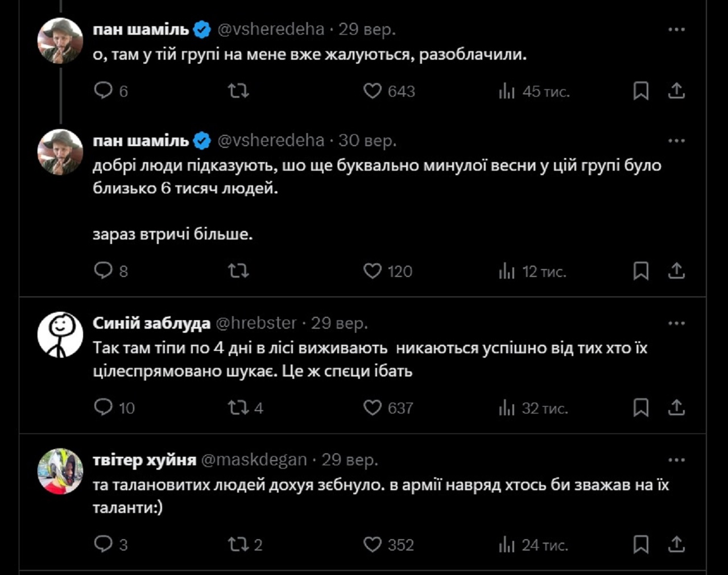The image size is (728, 575).
Task: View analytics showing 12 тис. views
Action: [x=506, y=271]
